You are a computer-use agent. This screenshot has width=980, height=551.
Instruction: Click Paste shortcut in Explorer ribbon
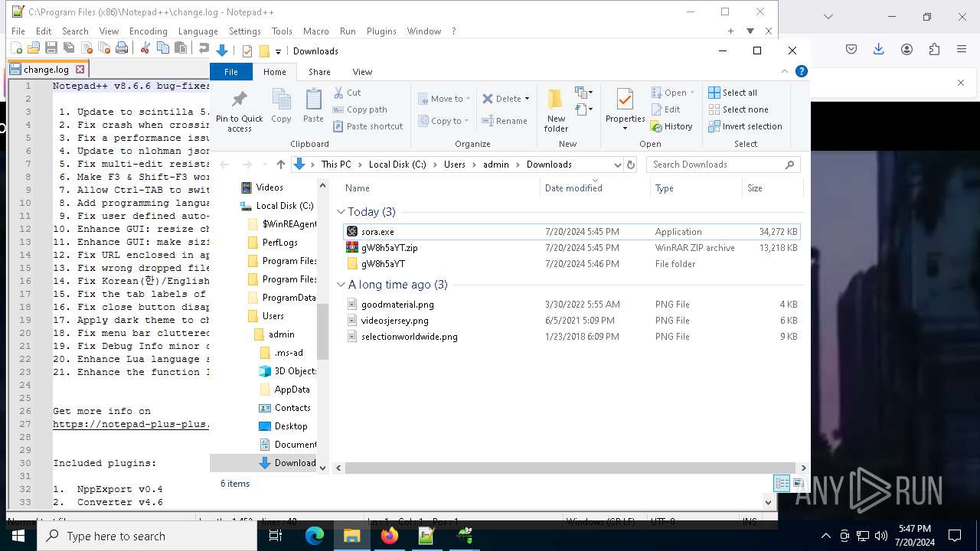pyautogui.click(x=367, y=126)
